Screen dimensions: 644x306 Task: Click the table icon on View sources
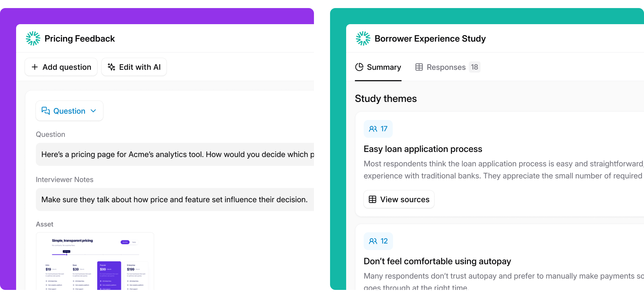point(372,200)
